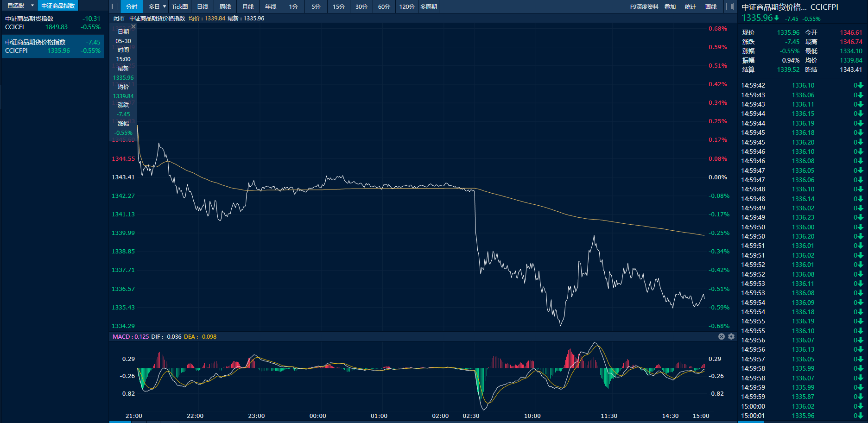868x423 pixels.
Task: Close the MACD indicator panel
Action: click(x=722, y=337)
